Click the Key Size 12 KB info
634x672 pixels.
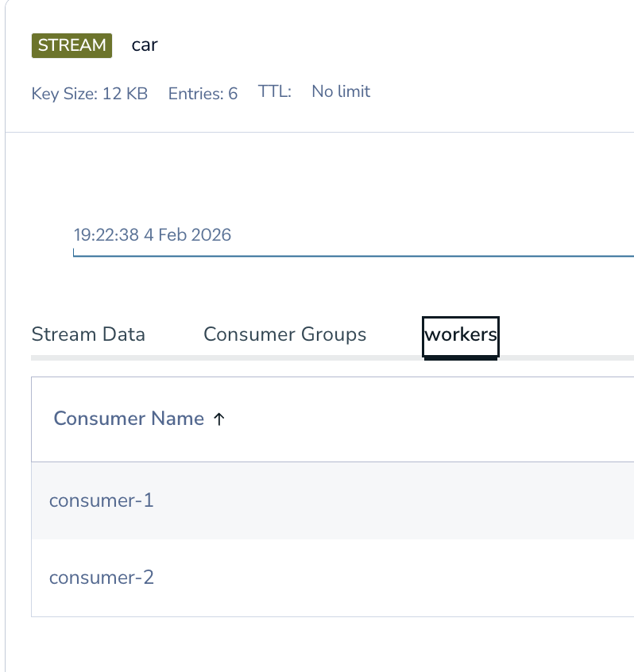pos(89,94)
